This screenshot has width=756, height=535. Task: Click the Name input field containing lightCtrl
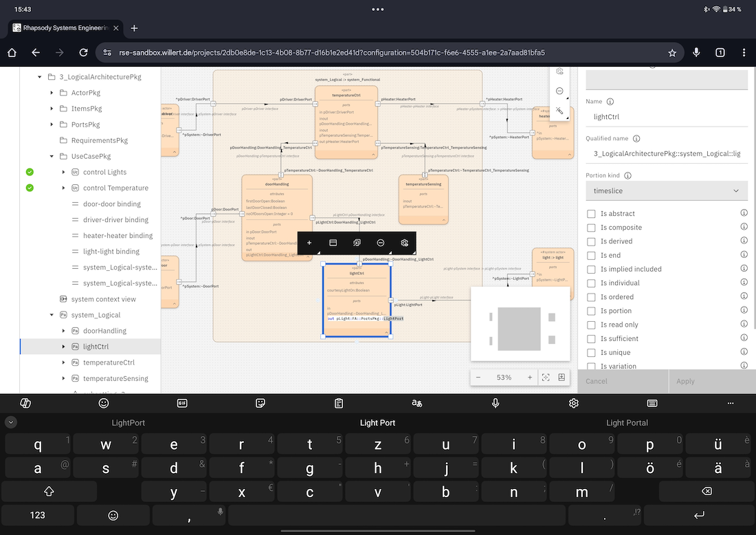(x=666, y=117)
